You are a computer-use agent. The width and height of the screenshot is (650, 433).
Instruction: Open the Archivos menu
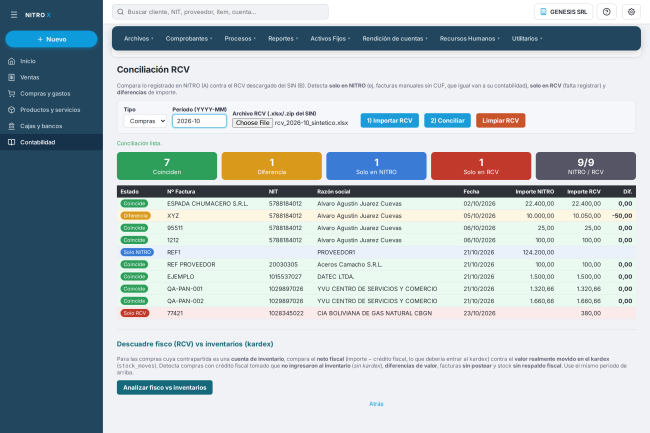138,39
